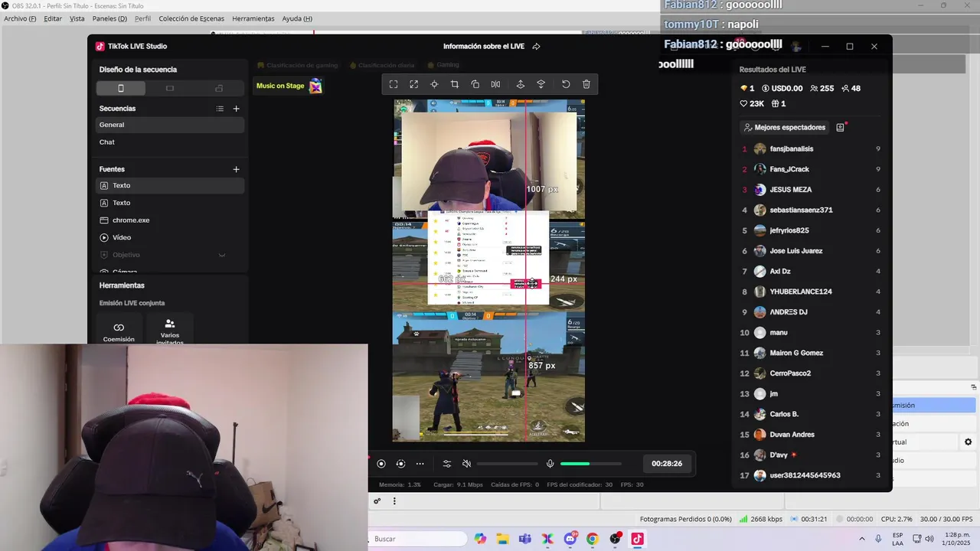Click the OBS gear icon at right panel
The image size is (980, 551).
click(968, 442)
